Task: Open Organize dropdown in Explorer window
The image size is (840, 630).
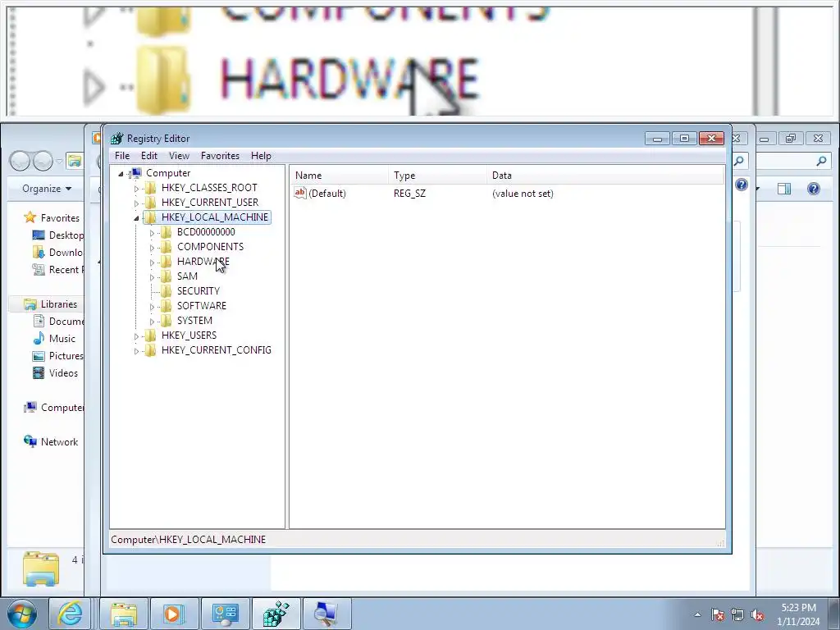Action: (47, 189)
